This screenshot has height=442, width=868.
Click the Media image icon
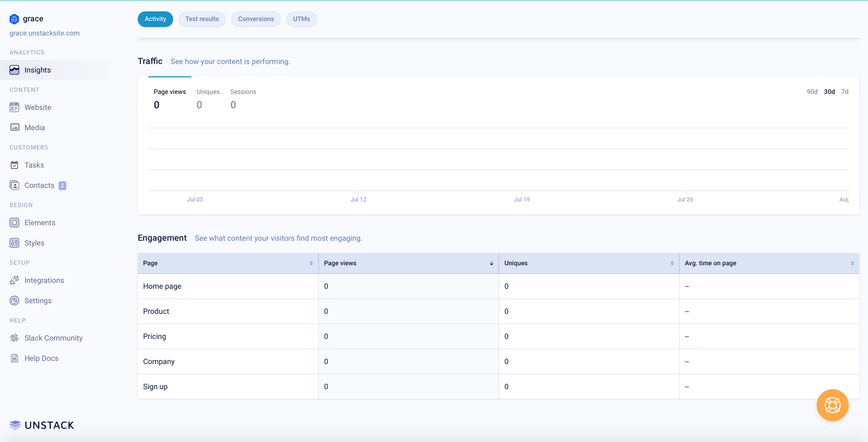click(14, 128)
